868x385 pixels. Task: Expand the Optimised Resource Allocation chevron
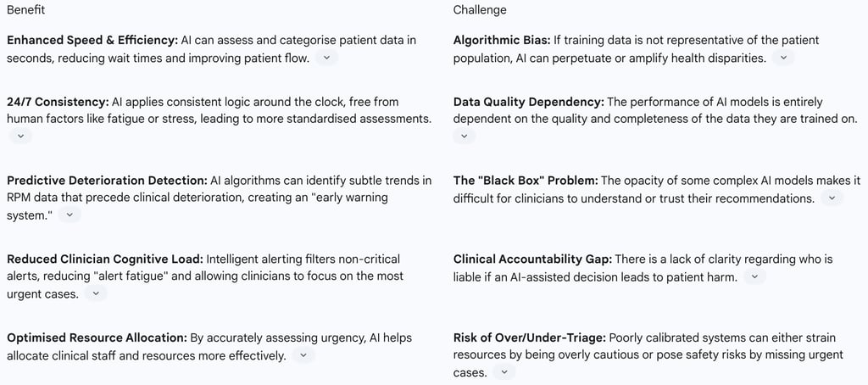(303, 355)
